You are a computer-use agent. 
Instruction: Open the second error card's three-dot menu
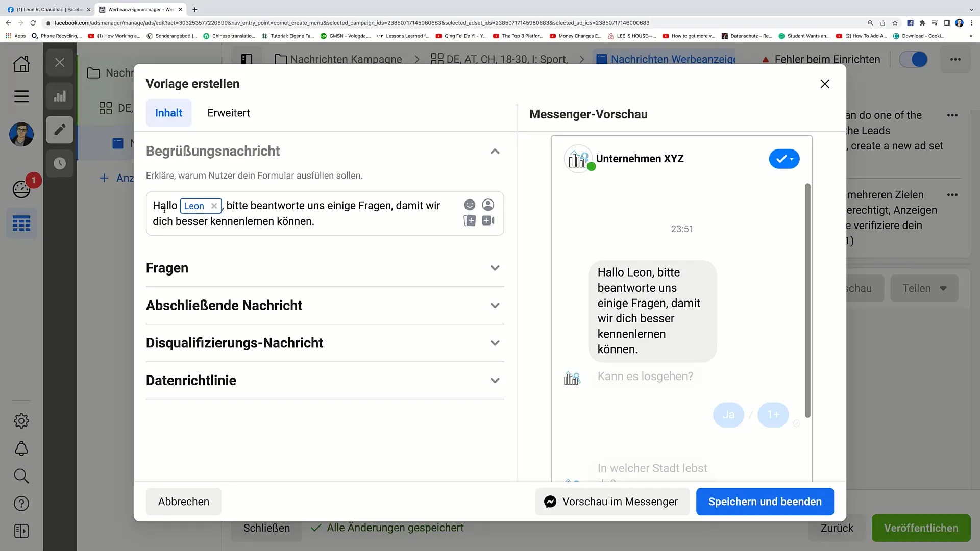952,195
